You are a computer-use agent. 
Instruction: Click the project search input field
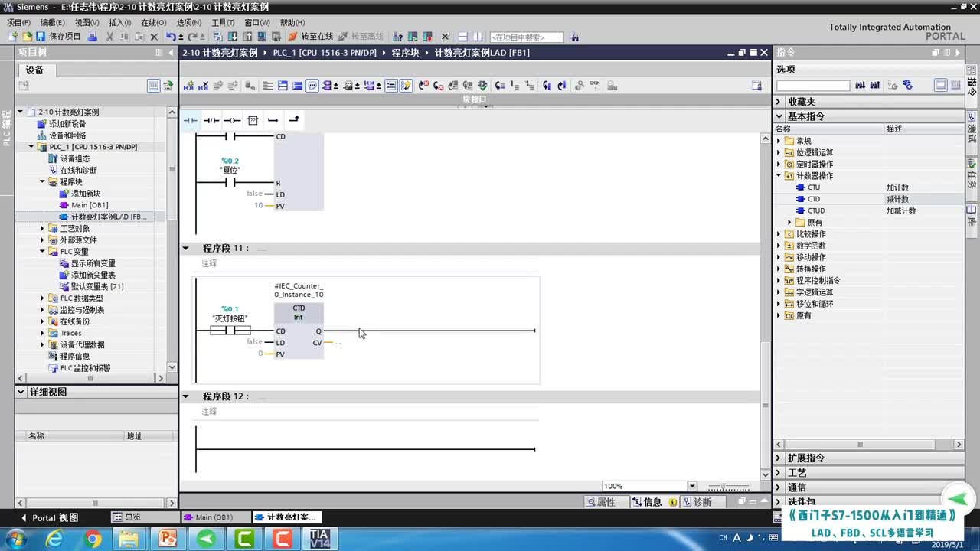point(526,37)
